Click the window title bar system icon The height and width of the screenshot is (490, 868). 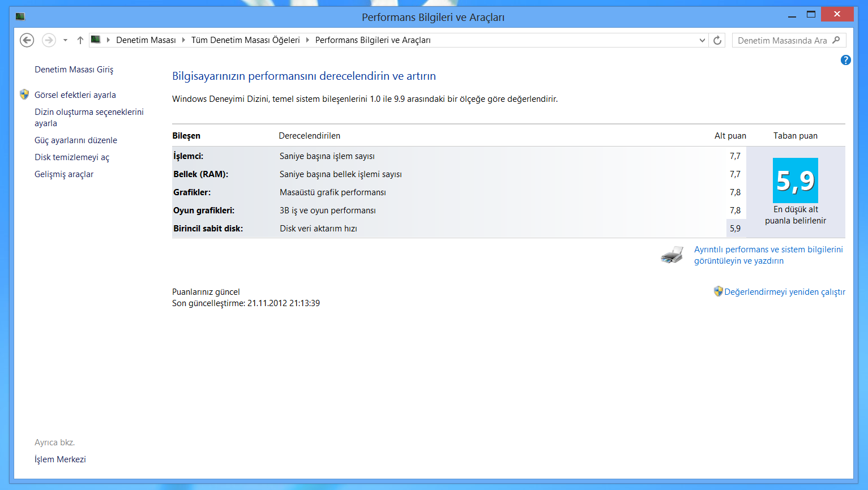pyautogui.click(x=20, y=16)
